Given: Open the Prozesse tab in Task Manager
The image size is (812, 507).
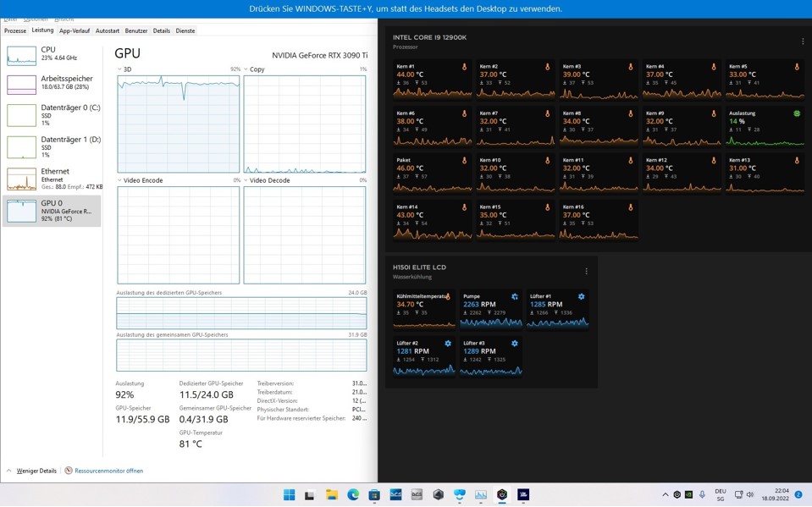Looking at the screenshot, I should [15, 31].
